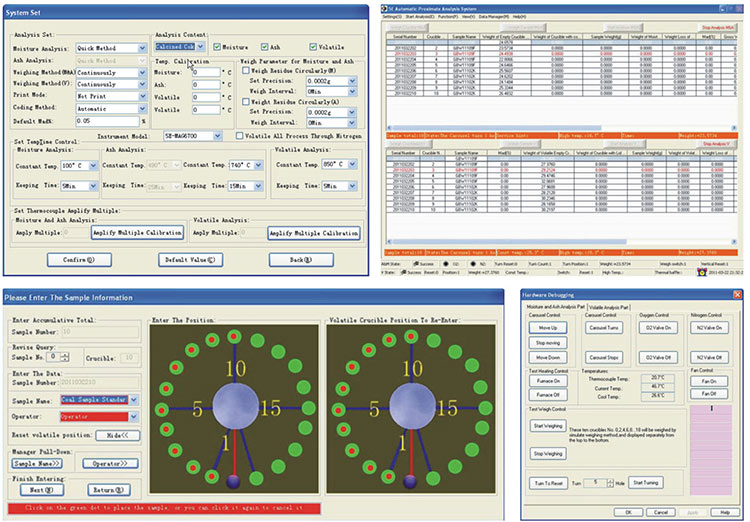Click the Furnace On button
Screen dimensions: 750x522
pyautogui.click(x=548, y=381)
